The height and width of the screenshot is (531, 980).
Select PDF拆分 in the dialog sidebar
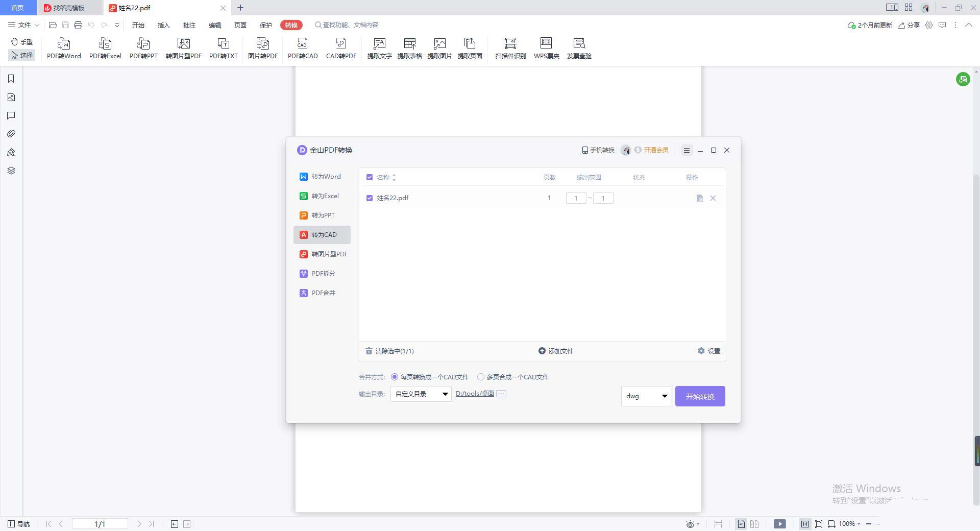[322, 274]
